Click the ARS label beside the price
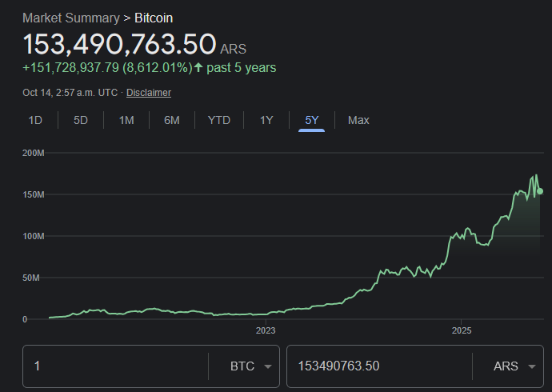 pyautogui.click(x=233, y=49)
